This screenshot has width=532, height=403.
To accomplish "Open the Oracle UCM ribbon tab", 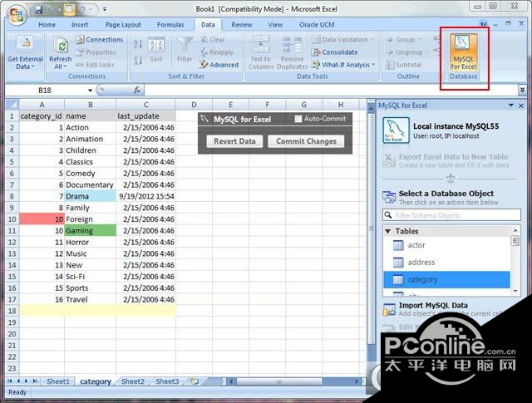I will pos(317,24).
